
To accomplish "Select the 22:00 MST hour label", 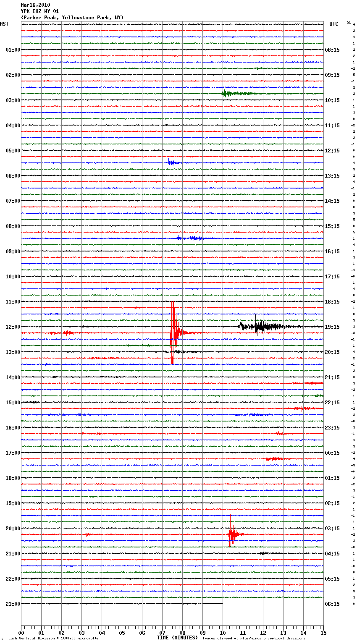I will (x=13, y=579).
